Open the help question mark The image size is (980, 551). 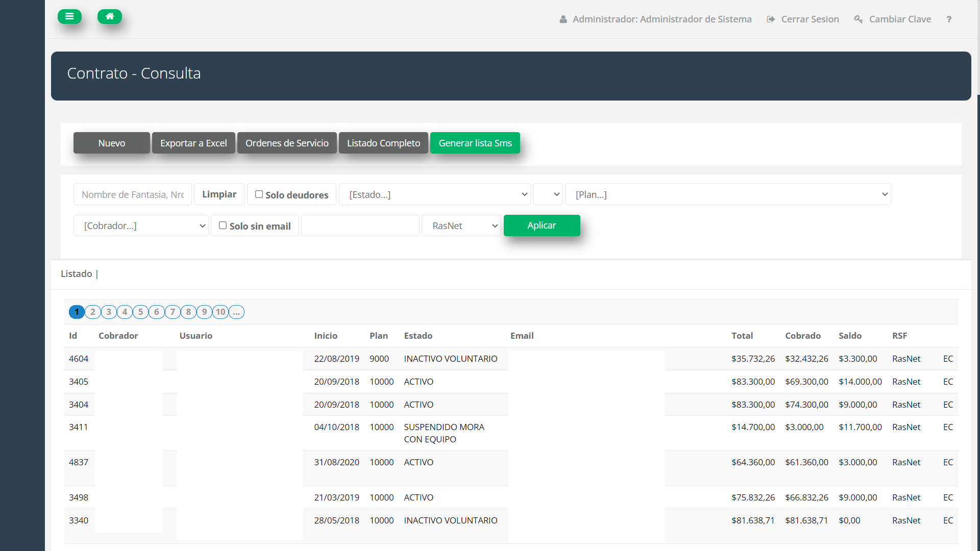[949, 19]
